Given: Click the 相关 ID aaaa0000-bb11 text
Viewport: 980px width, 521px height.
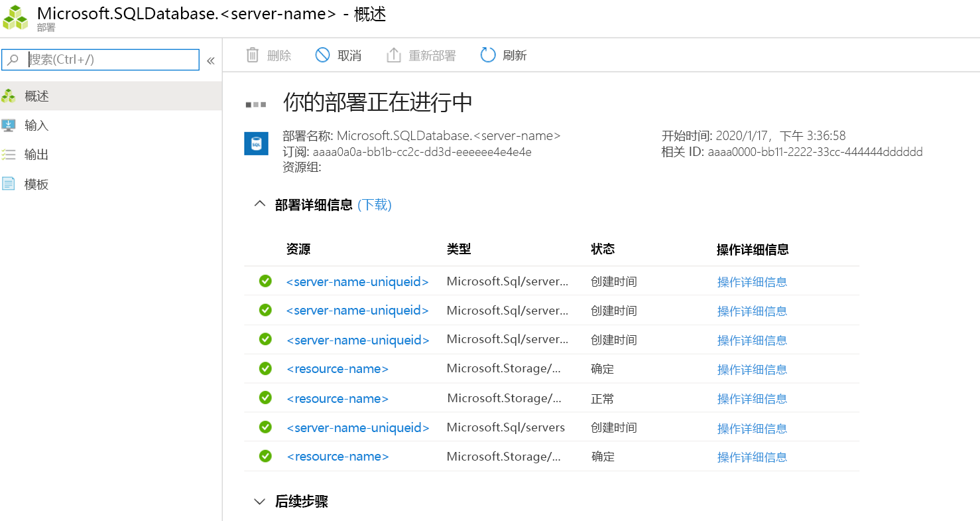Looking at the screenshot, I should (792, 152).
